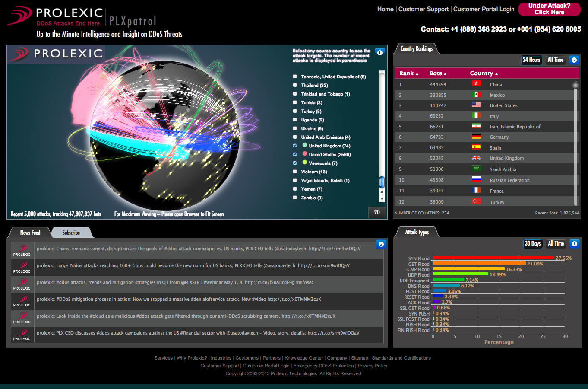Viewport: 588px width, 389px height.
Task: Uncheck United Kingdom (74) source country
Action: 295,146
